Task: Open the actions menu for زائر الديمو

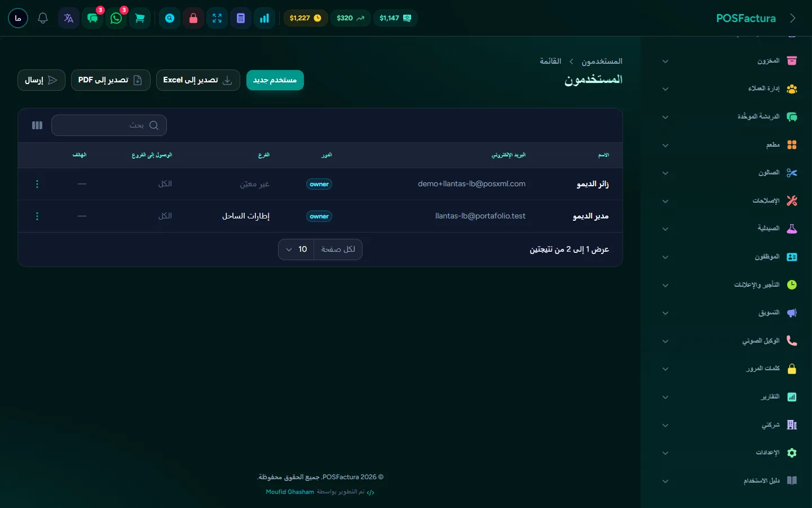Action: [x=37, y=184]
